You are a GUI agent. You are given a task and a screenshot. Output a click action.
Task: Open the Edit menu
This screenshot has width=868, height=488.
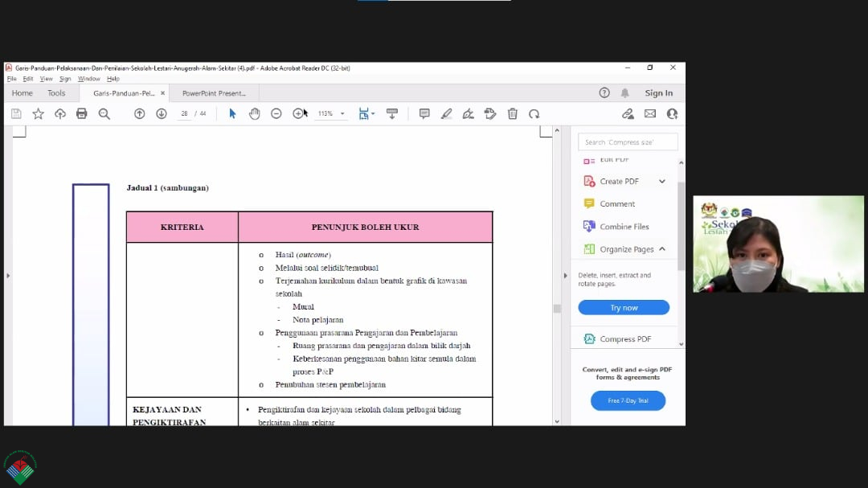pos(27,79)
